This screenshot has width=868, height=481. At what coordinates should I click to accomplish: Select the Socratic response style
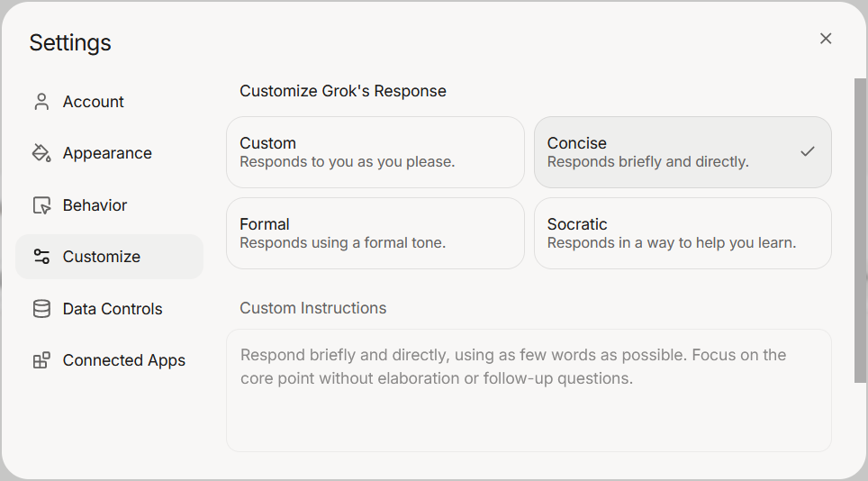pos(683,233)
